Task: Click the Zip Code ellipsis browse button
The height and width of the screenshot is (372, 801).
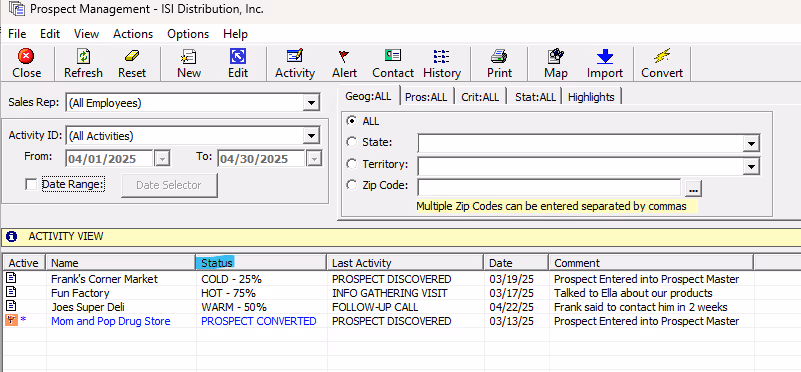Action: coord(693,189)
